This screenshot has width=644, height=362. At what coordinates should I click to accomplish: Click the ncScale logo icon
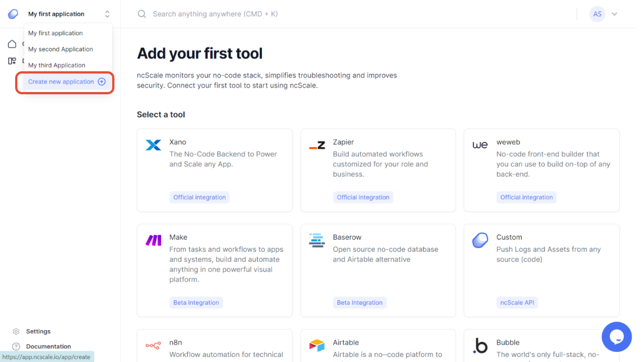(x=13, y=14)
